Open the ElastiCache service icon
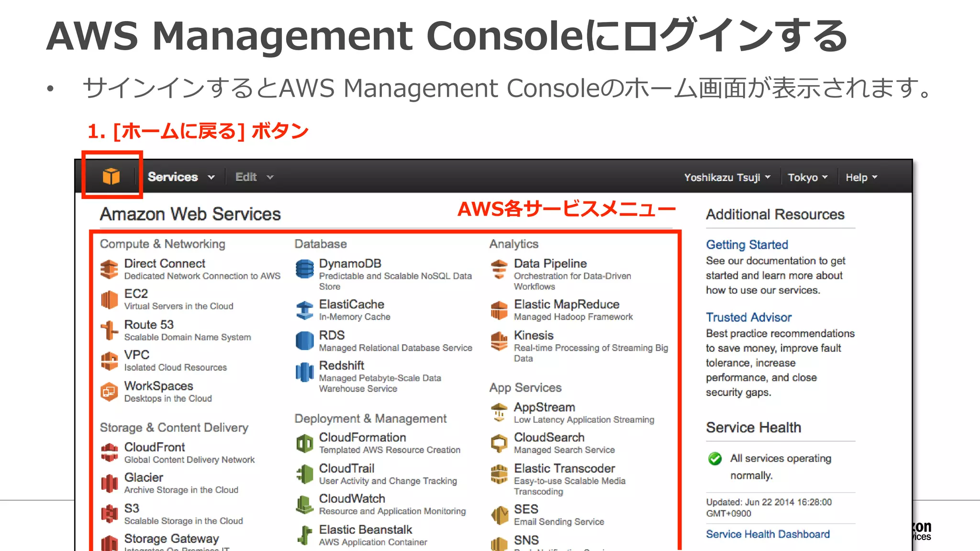 [x=304, y=310]
